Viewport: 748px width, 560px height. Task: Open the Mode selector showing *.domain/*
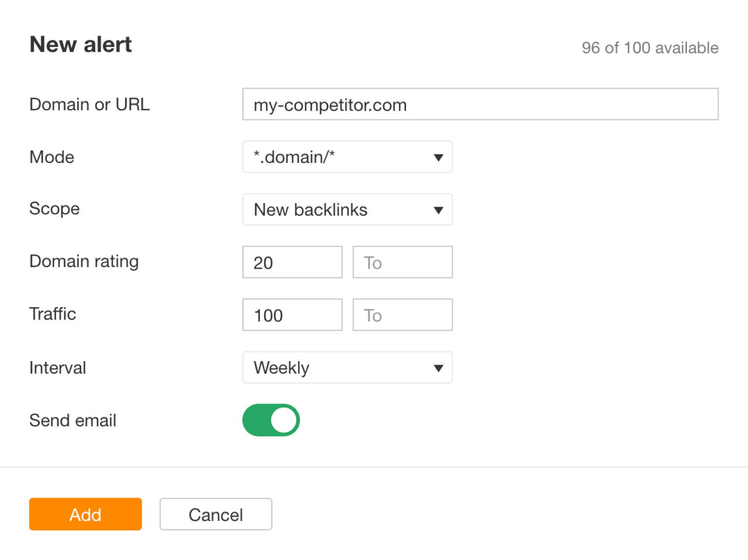point(347,157)
